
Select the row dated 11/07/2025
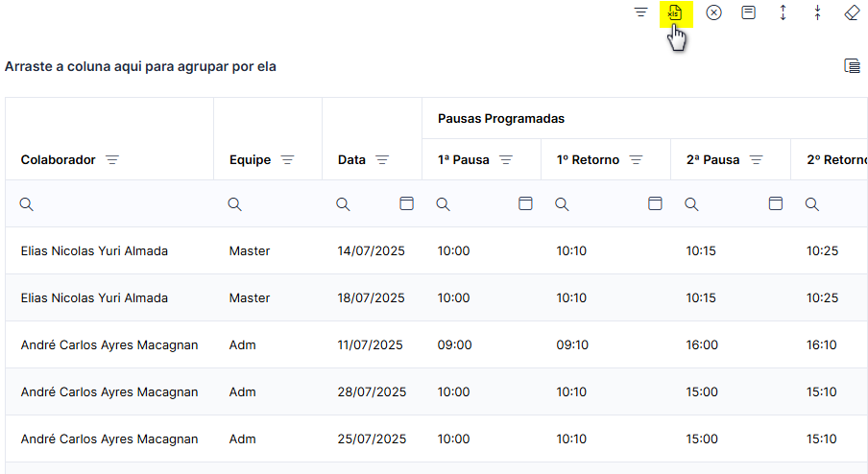(x=436, y=344)
